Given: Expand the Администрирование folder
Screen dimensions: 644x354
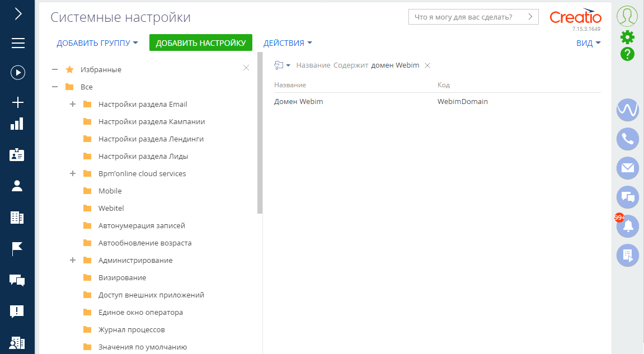Looking at the screenshot, I should tap(72, 260).
